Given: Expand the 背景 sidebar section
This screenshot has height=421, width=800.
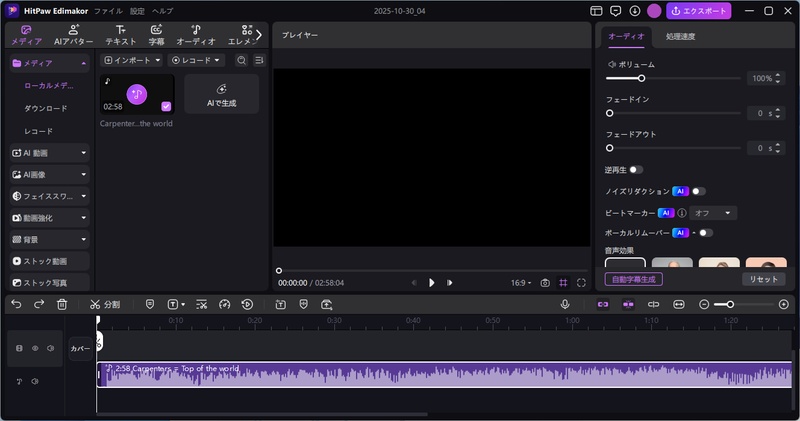Looking at the screenshot, I should click(x=49, y=239).
